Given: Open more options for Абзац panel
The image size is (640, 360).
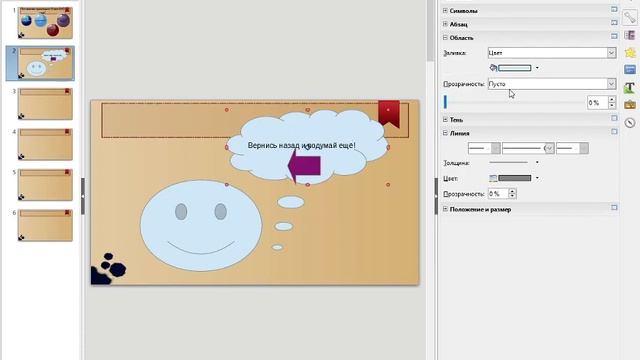Looking at the screenshot, I should [x=614, y=22].
